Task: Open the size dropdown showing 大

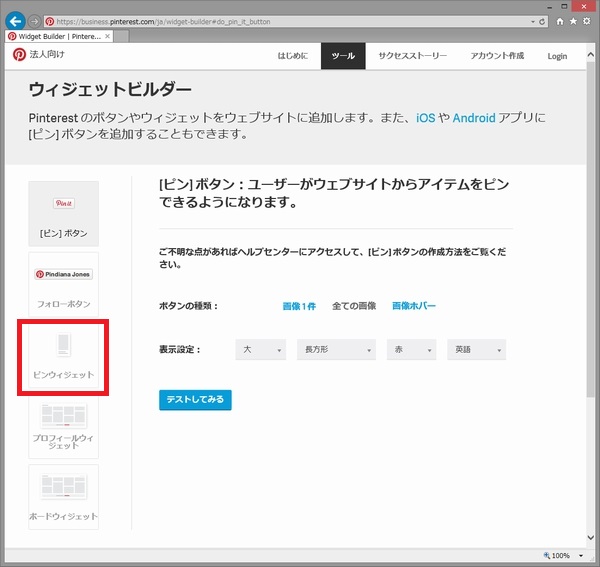Action: tap(260, 350)
